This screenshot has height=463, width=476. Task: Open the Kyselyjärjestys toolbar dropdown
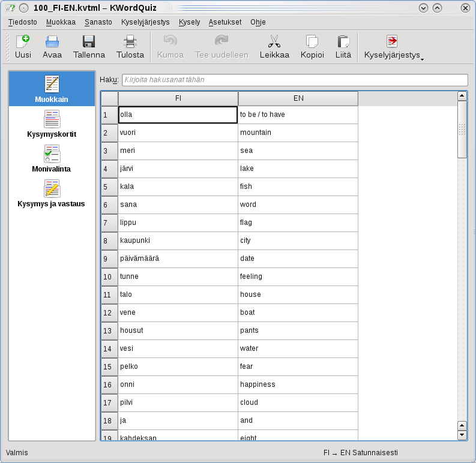(393, 47)
